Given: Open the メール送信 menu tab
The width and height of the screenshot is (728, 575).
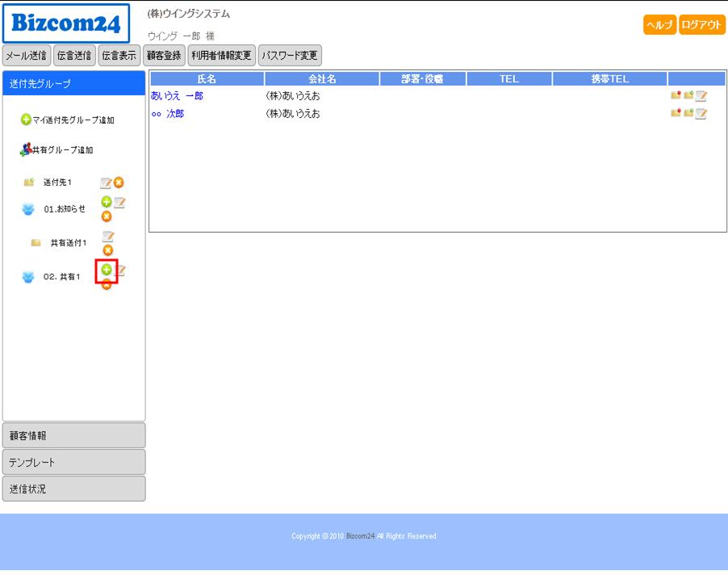Looking at the screenshot, I should [x=26, y=56].
